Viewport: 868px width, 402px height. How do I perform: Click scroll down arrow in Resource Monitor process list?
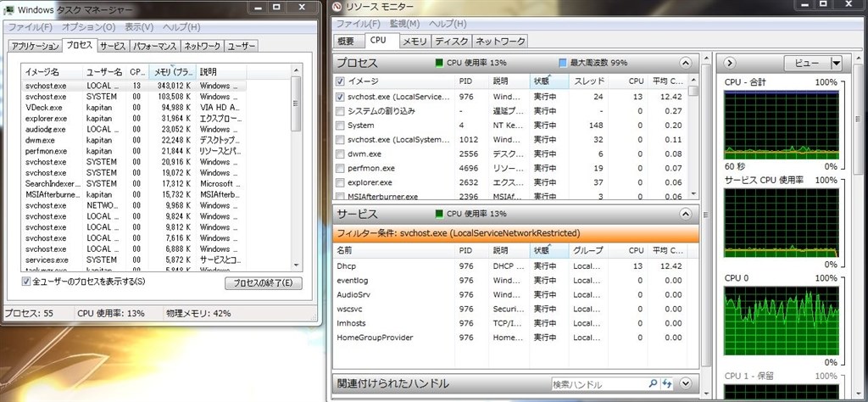(x=693, y=193)
